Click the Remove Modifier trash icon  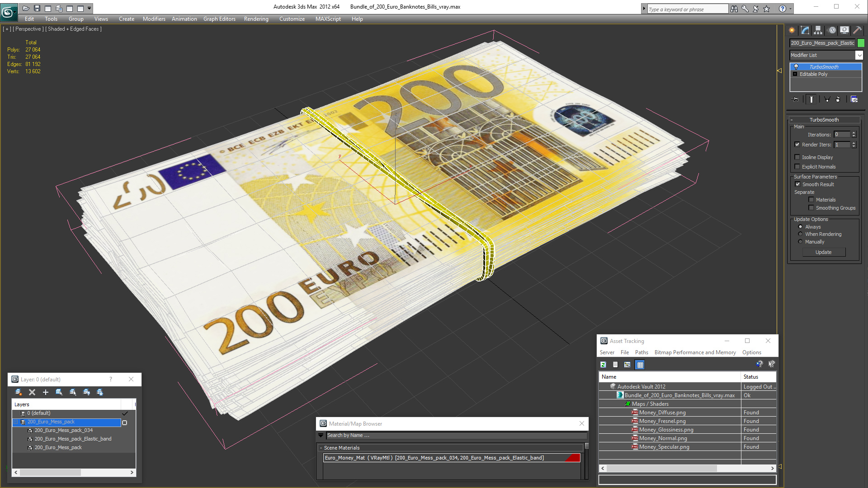coord(838,99)
